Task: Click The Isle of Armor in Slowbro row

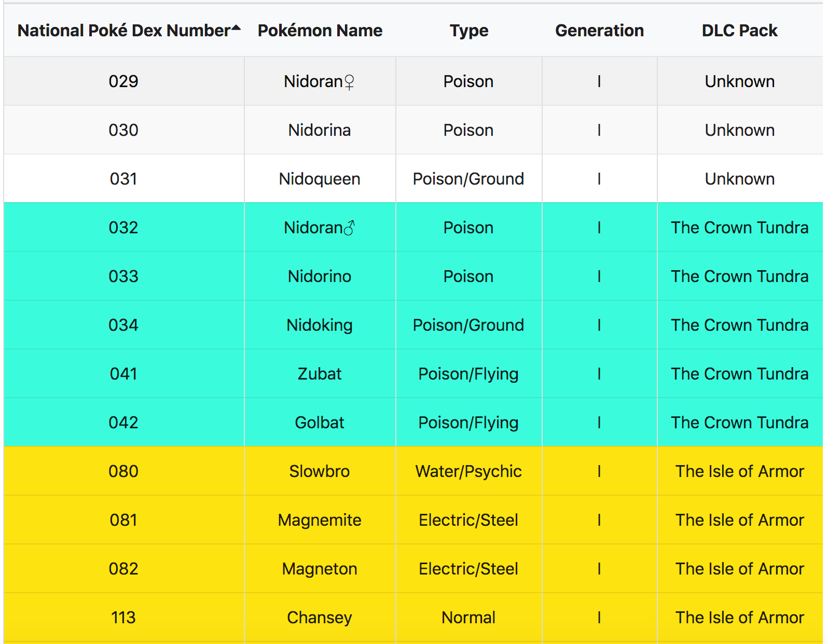Action: pos(739,471)
